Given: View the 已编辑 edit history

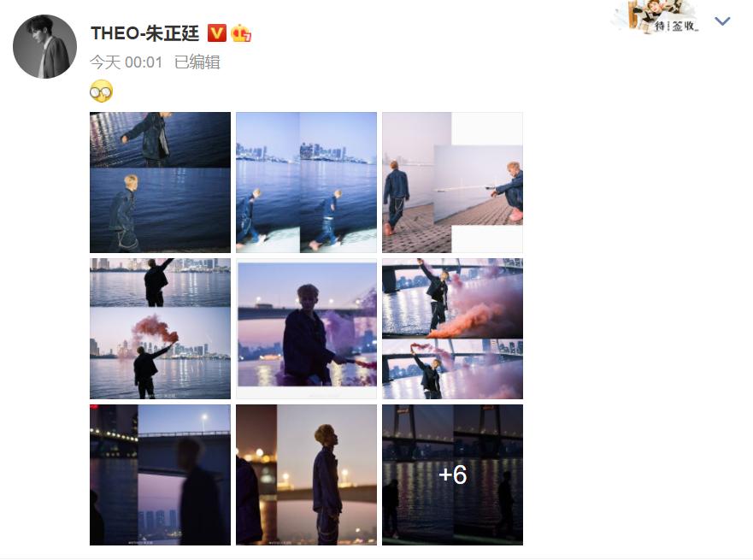Looking at the screenshot, I should click(x=197, y=62).
